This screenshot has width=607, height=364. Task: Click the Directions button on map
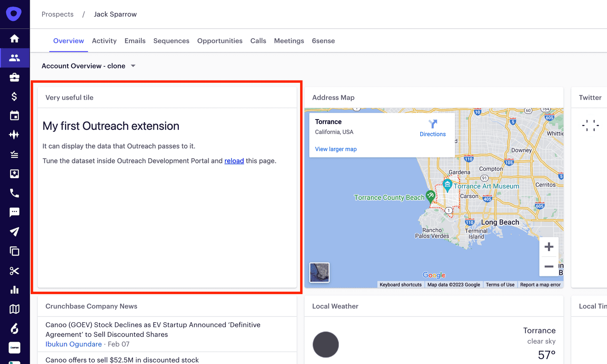pyautogui.click(x=433, y=128)
